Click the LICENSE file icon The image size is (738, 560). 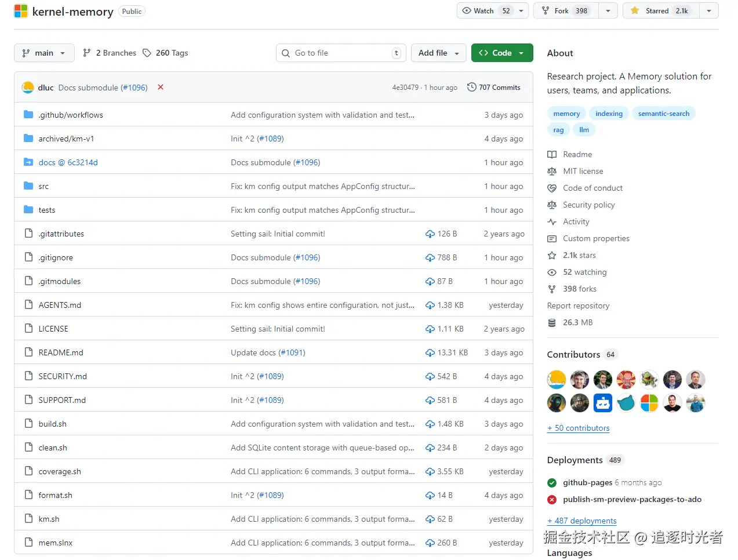tap(28, 328)
